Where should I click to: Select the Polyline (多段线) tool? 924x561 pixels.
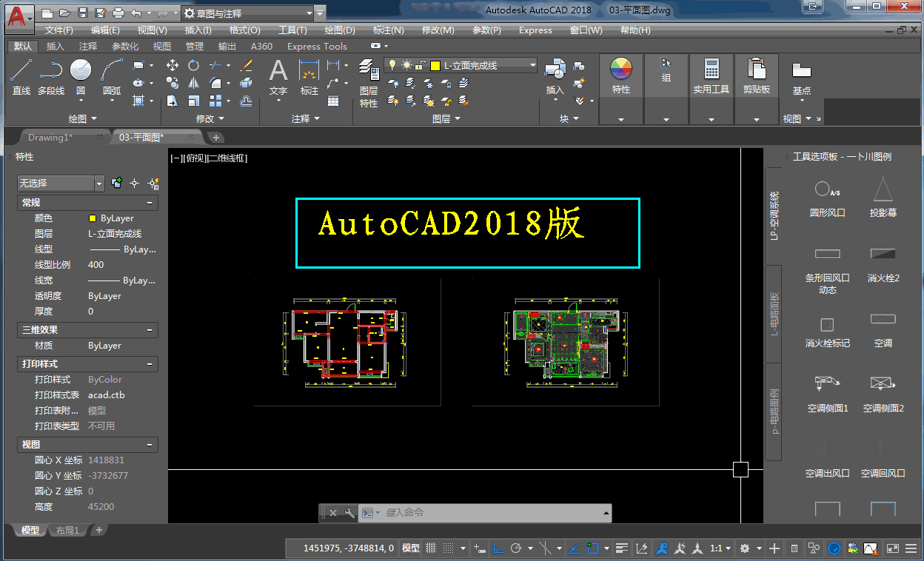[50, 77]
